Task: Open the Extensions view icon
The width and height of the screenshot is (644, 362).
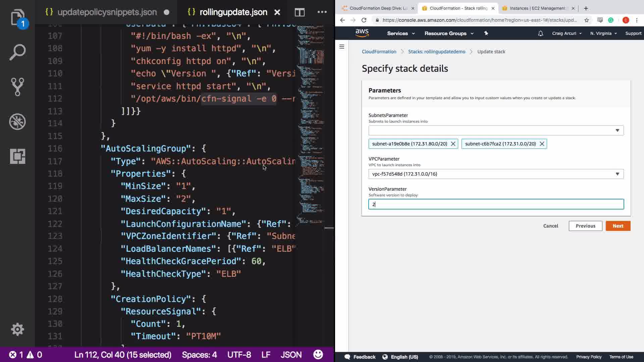Action: pos(17,156)
